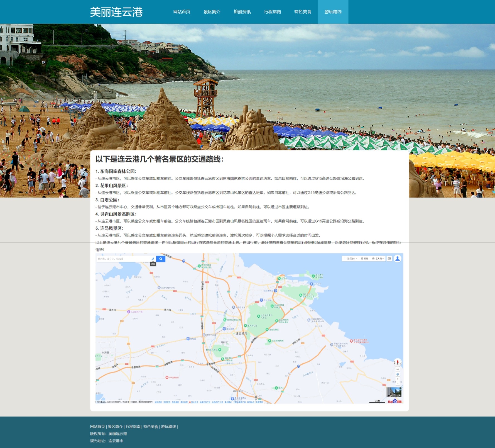Screen dimensions: 495x448
Task: Open the street view panorama thumbnail
Action: [394, 392]
